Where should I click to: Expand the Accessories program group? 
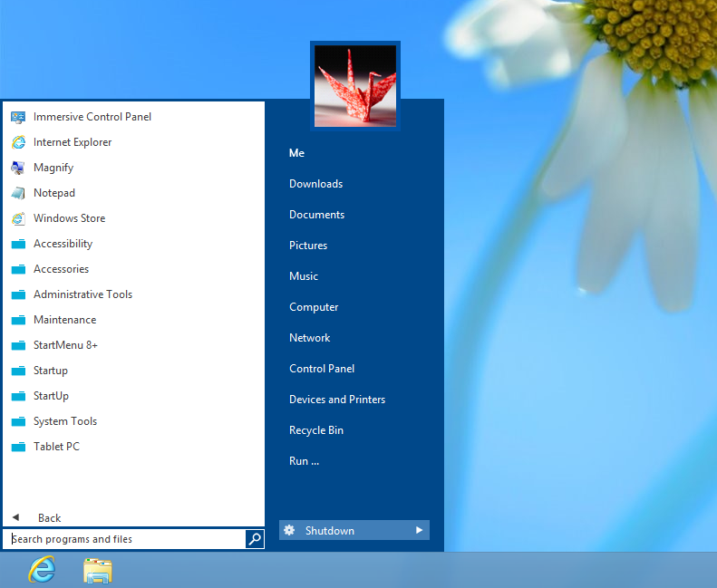point(62,269)
